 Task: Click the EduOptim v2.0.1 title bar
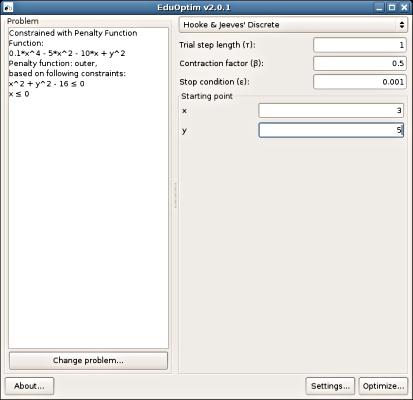[x=194, y=7]
